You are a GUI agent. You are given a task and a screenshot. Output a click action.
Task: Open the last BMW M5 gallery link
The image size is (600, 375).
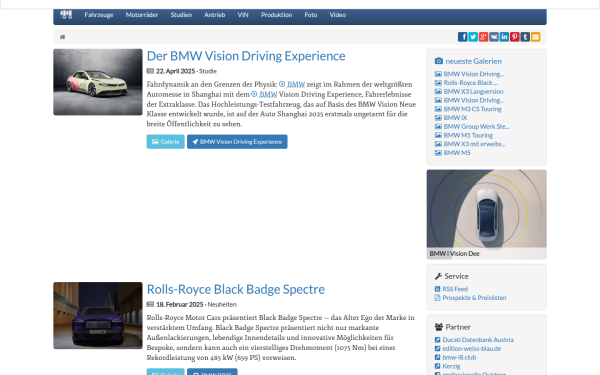pyautogui.click(x=457, y=153)
